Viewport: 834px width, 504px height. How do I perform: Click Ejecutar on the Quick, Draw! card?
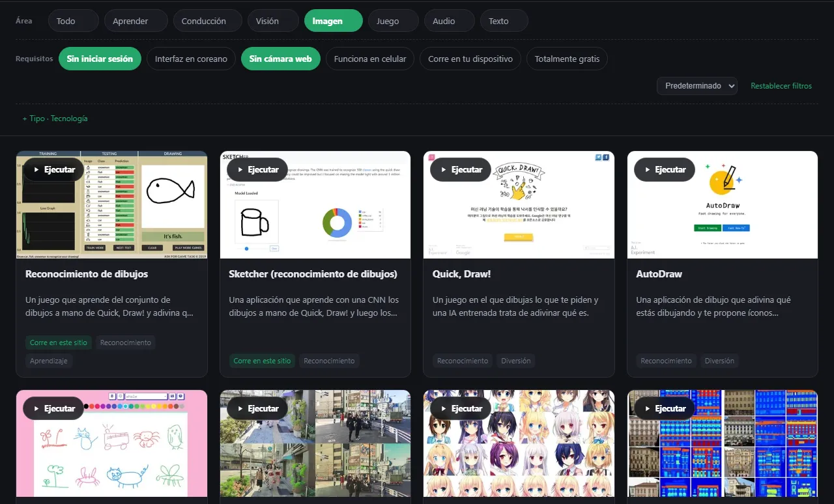[461, 169]
